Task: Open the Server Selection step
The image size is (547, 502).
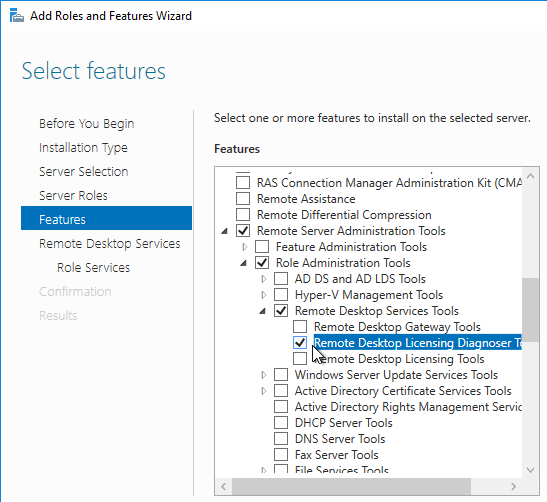Action: click(83, 172)
